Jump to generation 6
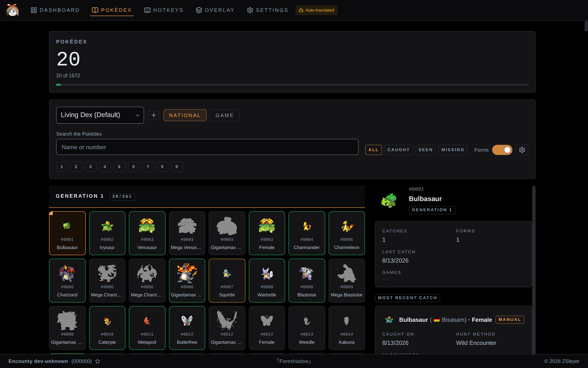 134,167
